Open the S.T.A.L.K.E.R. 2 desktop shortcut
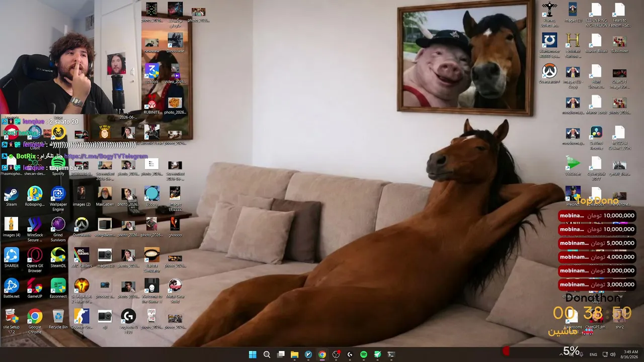644x362 pixels. pyautogui.click(x=81, y=291)
